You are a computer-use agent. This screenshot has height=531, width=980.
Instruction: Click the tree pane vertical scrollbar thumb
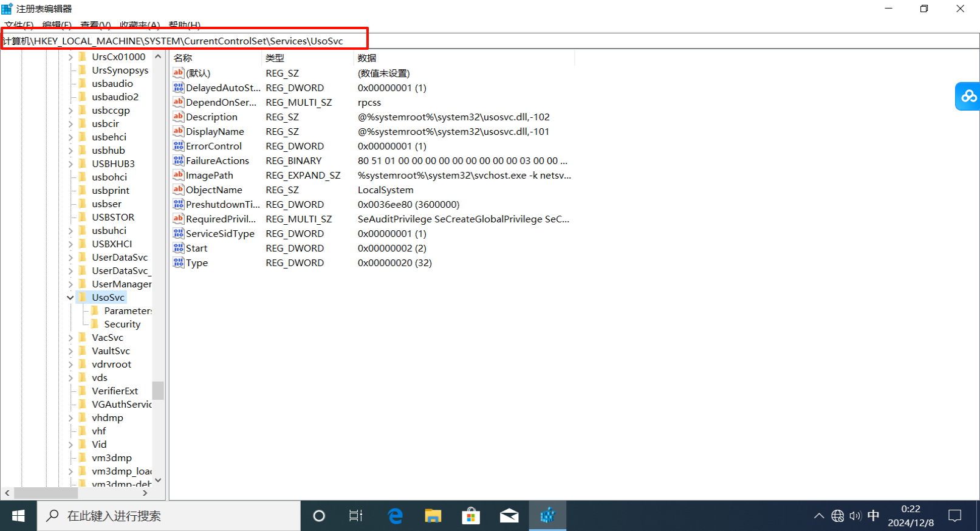tap(158, 390)
